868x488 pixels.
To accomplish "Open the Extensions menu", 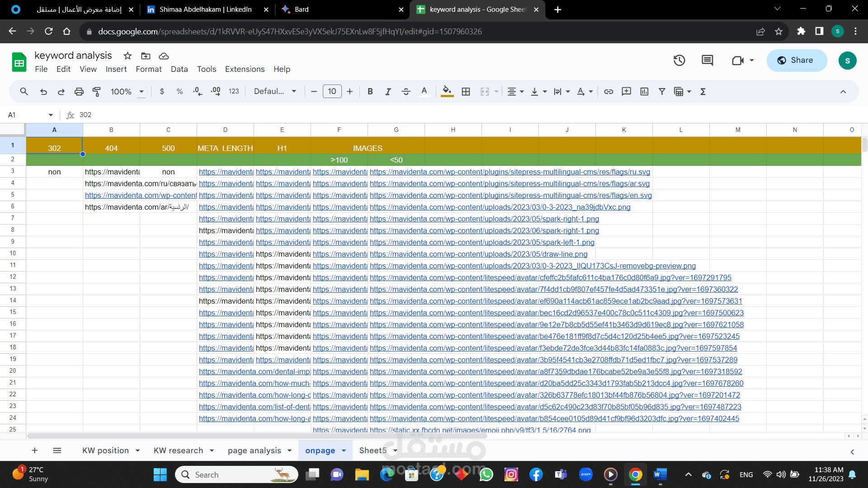I will 245,69.
